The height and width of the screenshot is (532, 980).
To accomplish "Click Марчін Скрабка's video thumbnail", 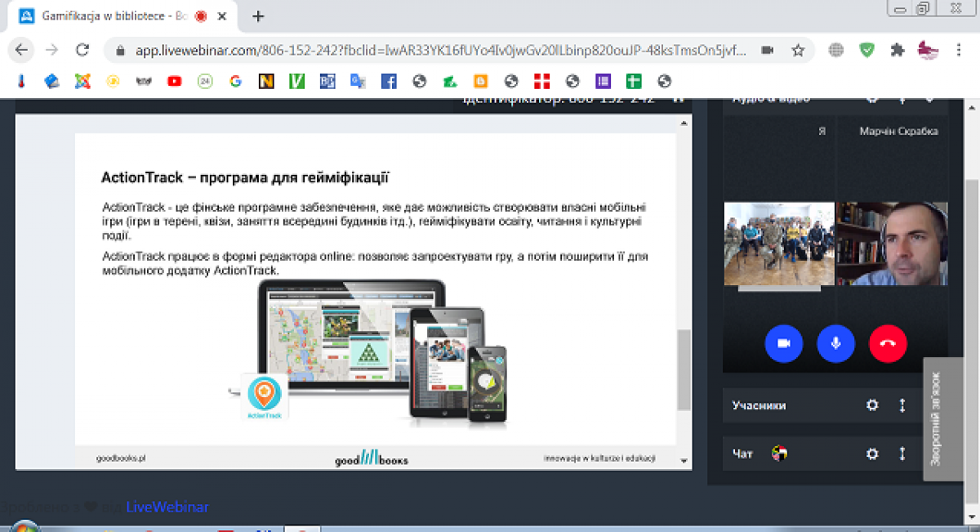I will point(892,244).
